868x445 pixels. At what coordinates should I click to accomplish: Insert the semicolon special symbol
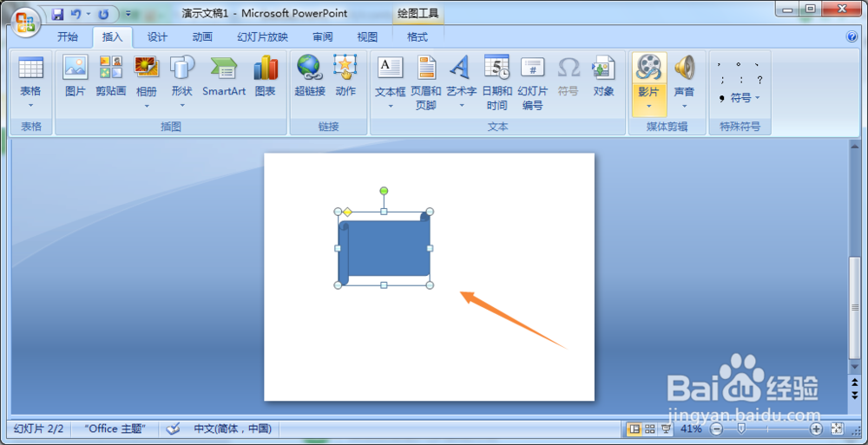pyautogui.click(x=722, y=80)
